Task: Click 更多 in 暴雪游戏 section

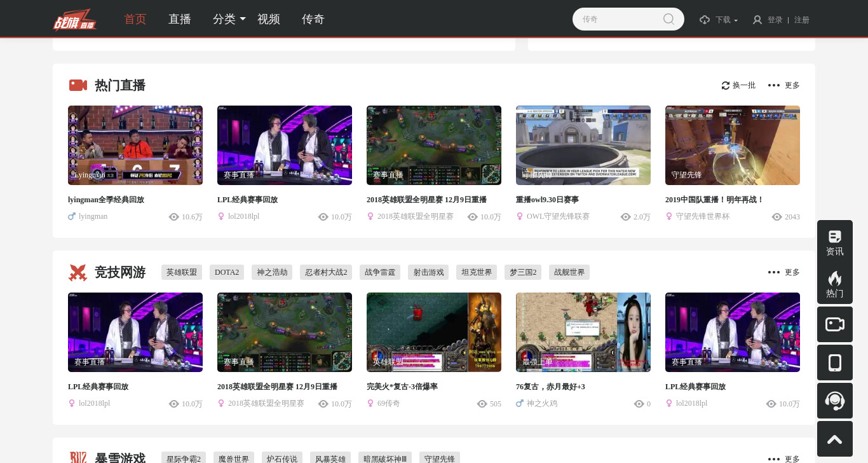Action: [792, 459]
